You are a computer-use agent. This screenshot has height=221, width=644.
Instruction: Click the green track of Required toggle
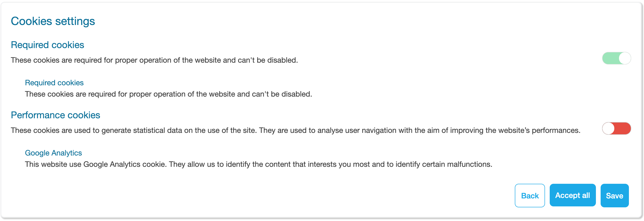coord(610,58)
